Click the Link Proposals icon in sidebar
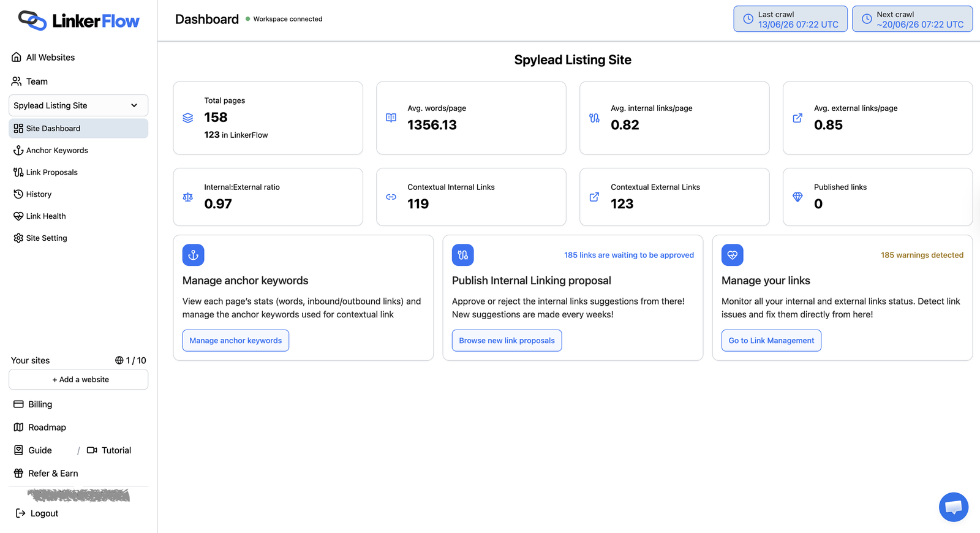The image size is (980, 533). click(x=18, y=172)
